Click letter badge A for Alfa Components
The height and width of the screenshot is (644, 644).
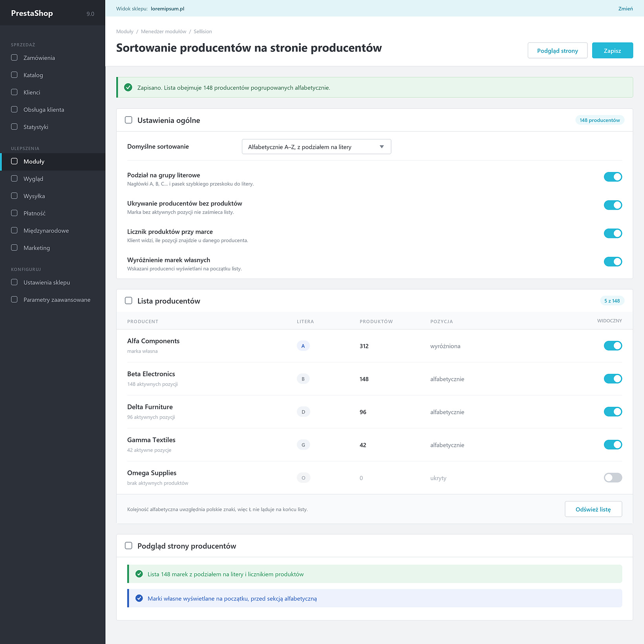click(x=303, y=346)
